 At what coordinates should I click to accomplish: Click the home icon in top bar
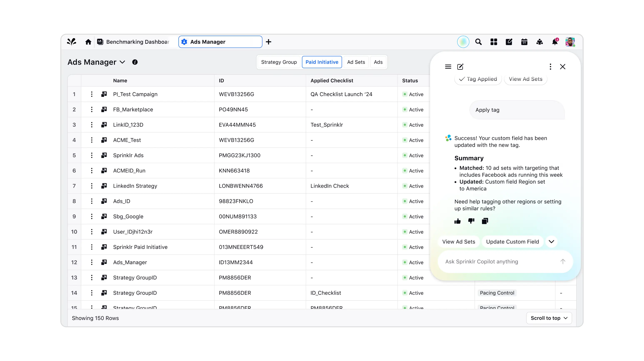(x=88, y=42)
